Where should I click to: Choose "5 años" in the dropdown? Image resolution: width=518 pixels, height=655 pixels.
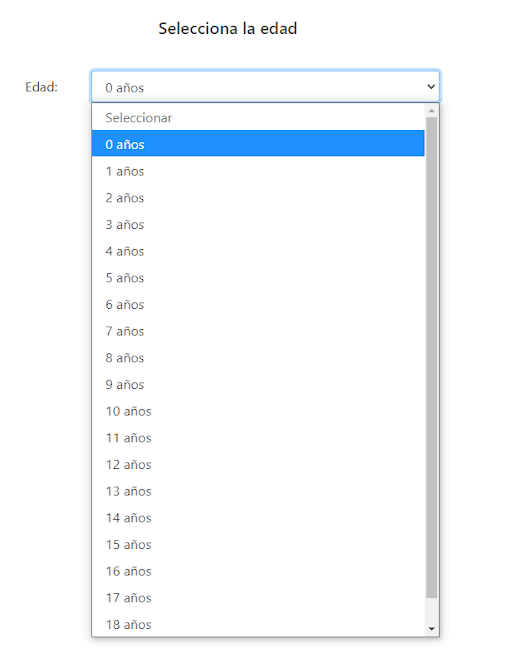click(x=258, y=278)
